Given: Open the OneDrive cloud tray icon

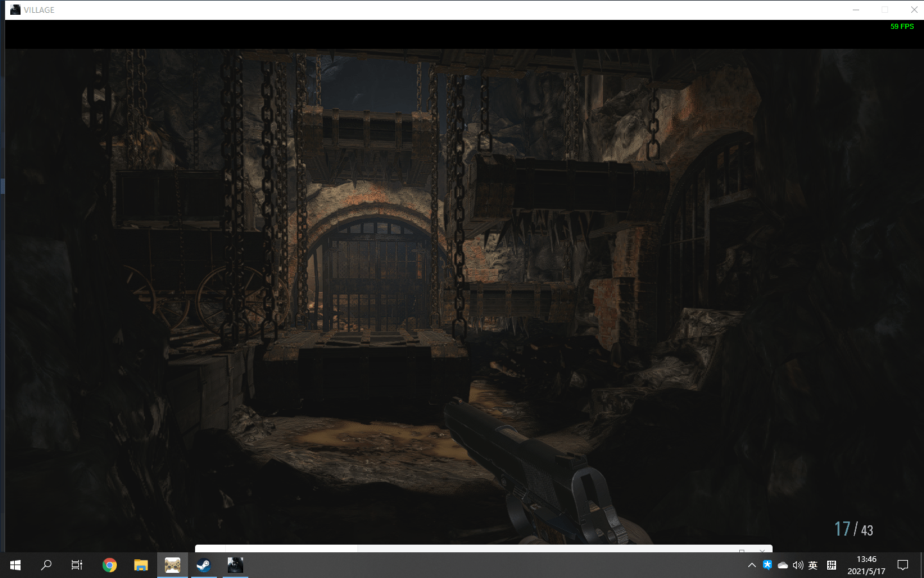Looking at the screenshot, I should point(783,565).
